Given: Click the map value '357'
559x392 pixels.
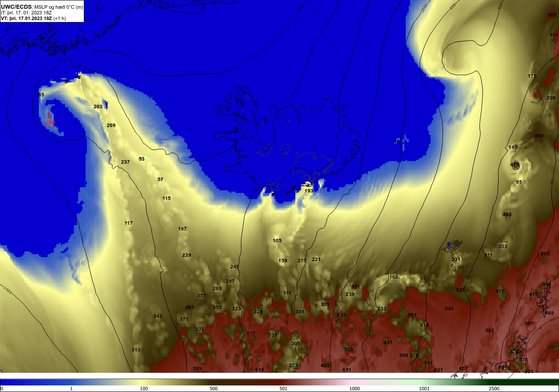Looking at the screenshot, I should (201, 296).
